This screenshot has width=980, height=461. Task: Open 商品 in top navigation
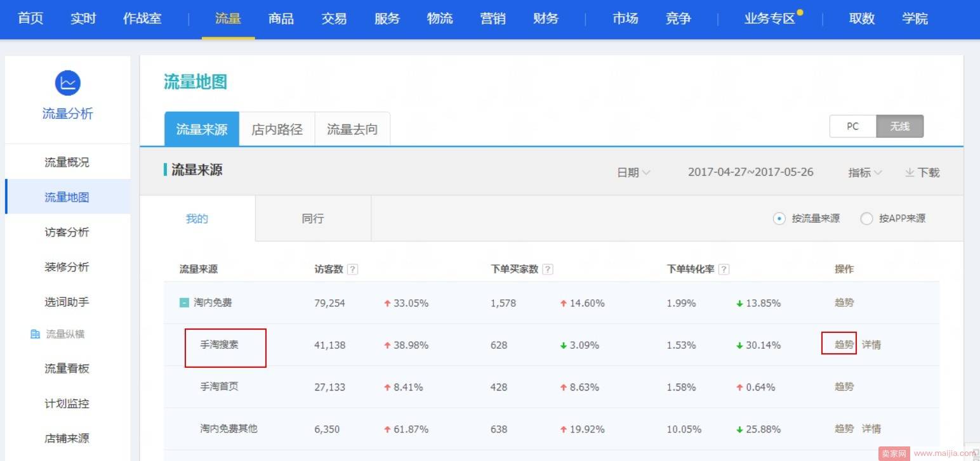click(281, 18)
